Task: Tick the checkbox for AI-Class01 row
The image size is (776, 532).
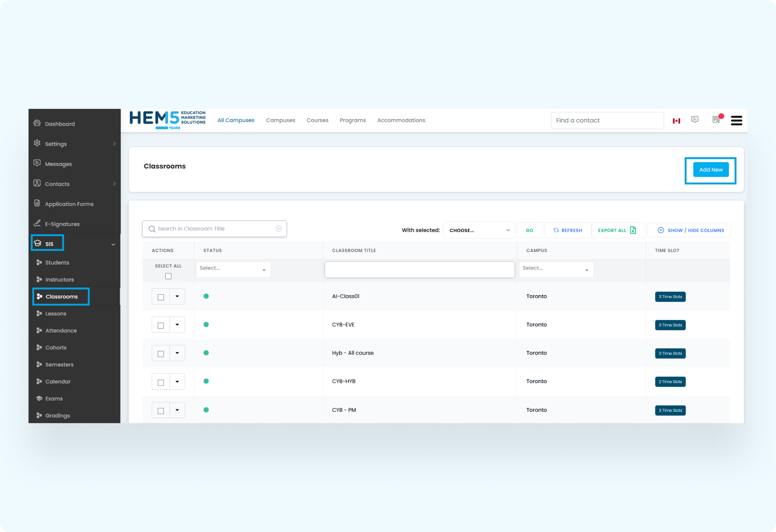Action: click(161, 297)
